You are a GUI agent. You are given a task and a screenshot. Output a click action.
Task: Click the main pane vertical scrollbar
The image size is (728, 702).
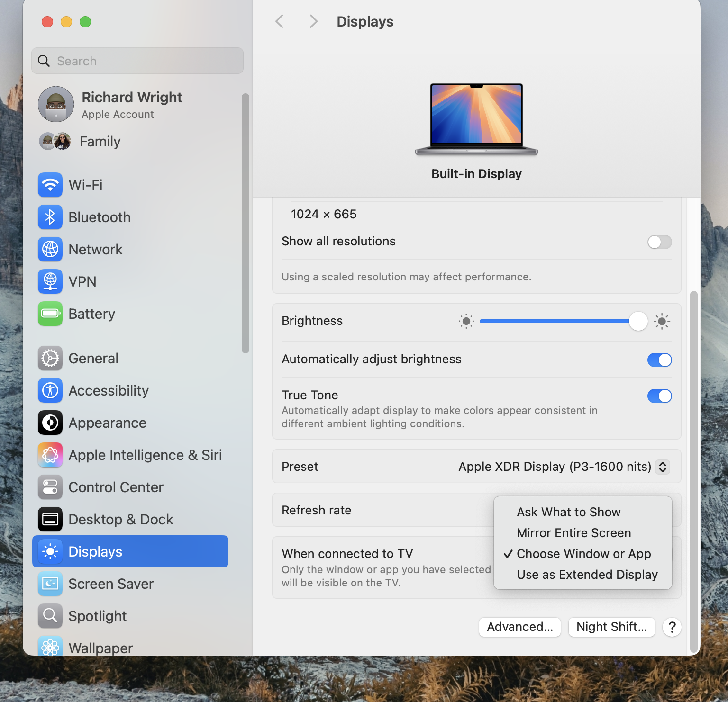click(x=694, y=471)
